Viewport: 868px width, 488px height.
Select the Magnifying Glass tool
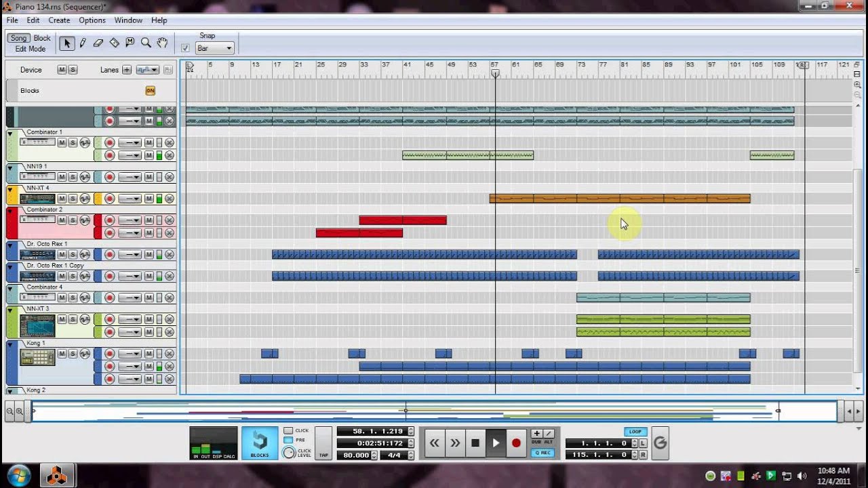pos(146,43)
